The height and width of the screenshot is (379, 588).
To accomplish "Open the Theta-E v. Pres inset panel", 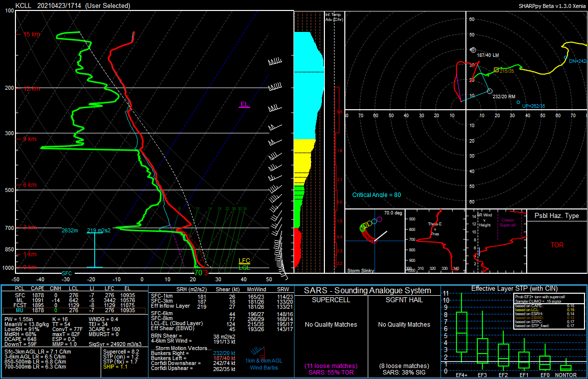I will coord(435,241).
